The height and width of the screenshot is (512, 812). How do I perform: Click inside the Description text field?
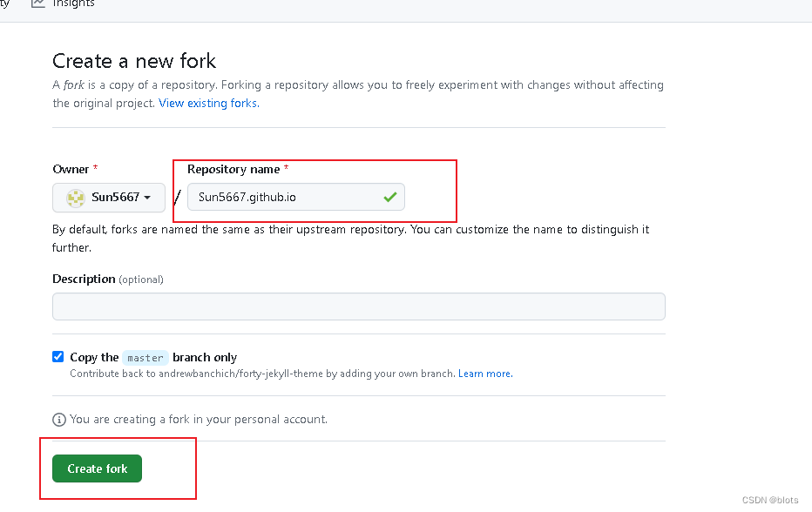click(357, 306)
